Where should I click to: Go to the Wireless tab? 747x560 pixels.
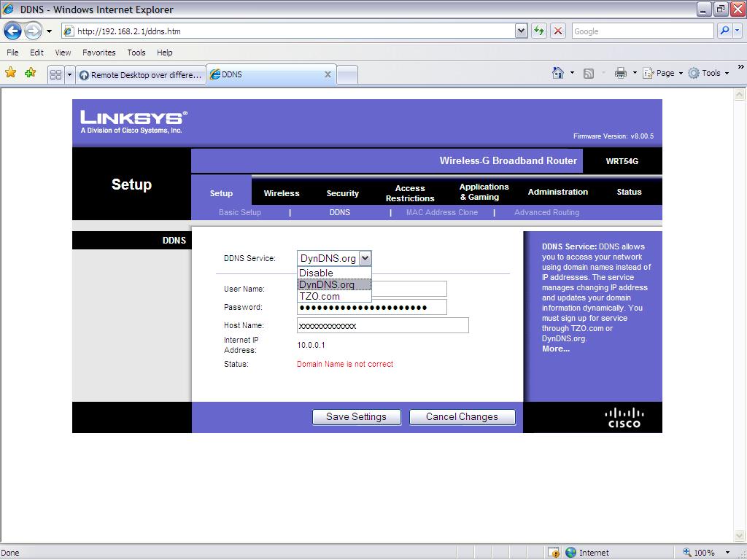pyautogui.click(x=282, y=192)
